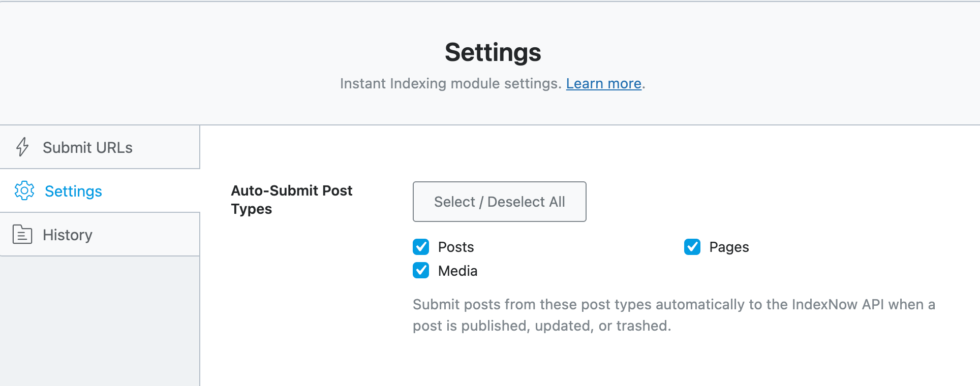Disable the Pages checkbox
This screenshot has width=980, height=386.
[692, 247]
